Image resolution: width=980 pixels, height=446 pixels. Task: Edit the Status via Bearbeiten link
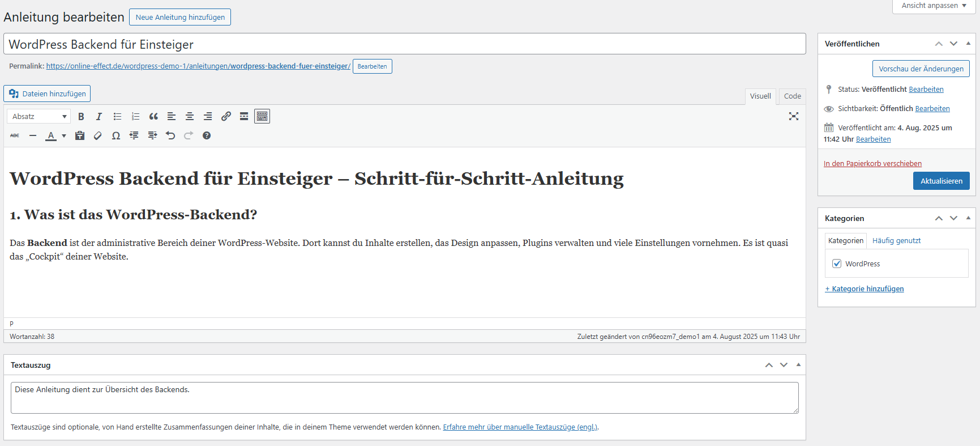(926, 90)
